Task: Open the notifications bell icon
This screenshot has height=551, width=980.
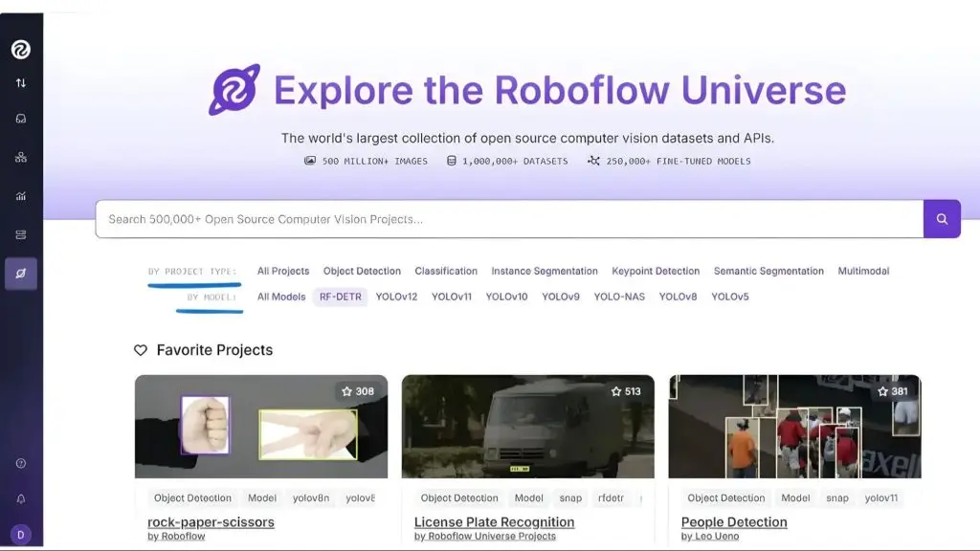Action: 21,497
